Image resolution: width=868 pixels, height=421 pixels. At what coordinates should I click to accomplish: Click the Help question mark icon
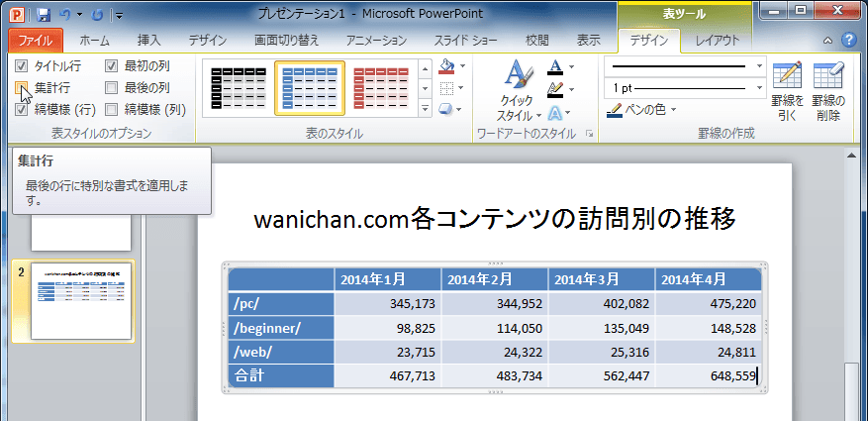tap(848, 40)
